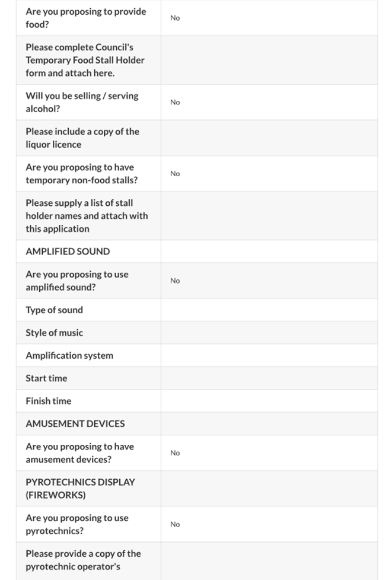Click the 'Style of music' row label
Screen dimensions: 392x580
(54, 333)
